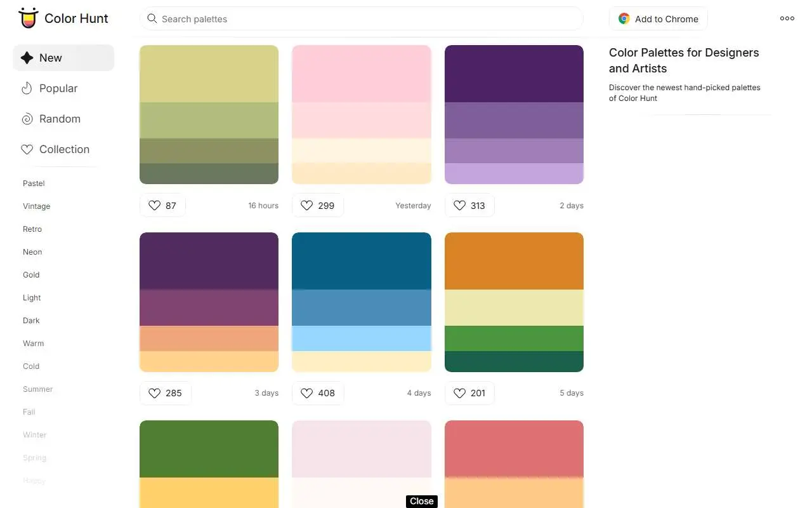The image size is (812, 508).
Task: Click the Color Hunt logo icon
Action: [28, 18]
